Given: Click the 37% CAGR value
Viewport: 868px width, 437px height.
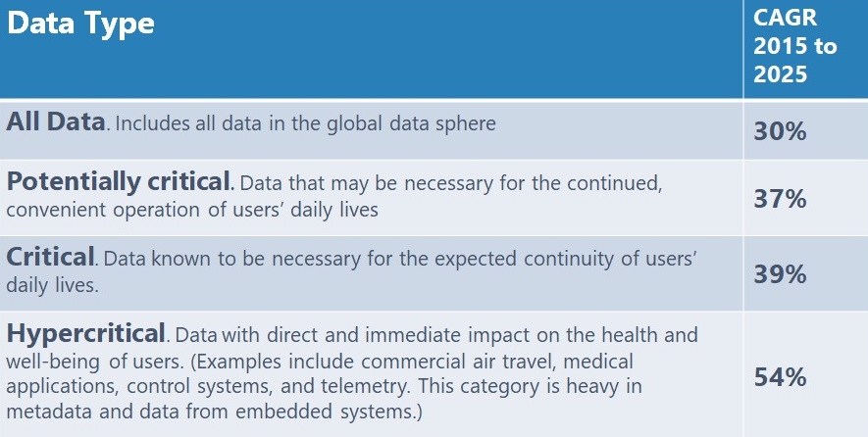Looking at the screenshot, I should 780,199.
